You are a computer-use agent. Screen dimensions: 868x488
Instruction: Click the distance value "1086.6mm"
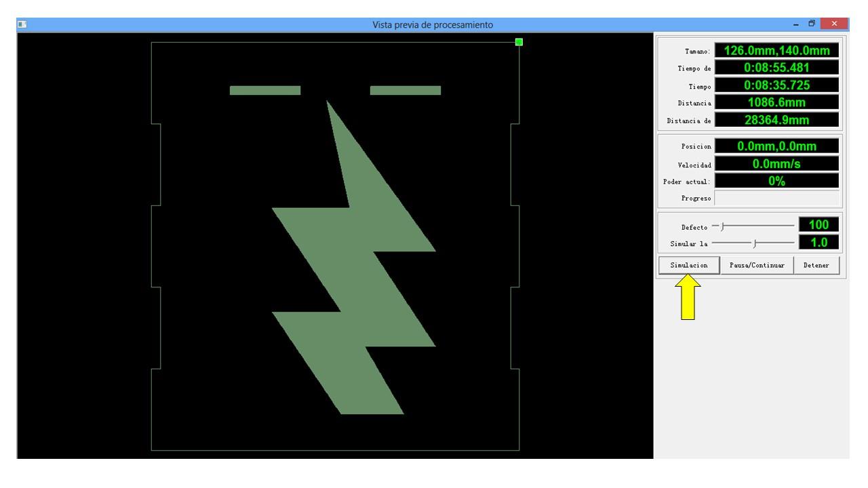point(777,103)
